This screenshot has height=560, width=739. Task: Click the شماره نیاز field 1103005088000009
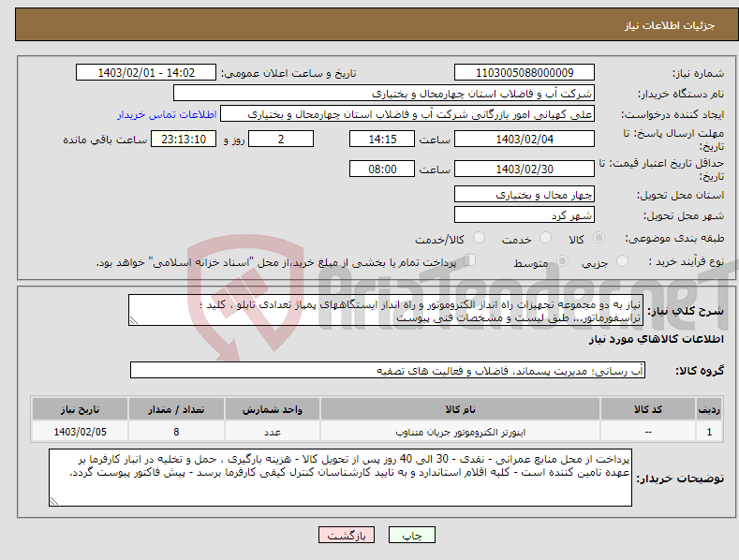pos(525,73)
